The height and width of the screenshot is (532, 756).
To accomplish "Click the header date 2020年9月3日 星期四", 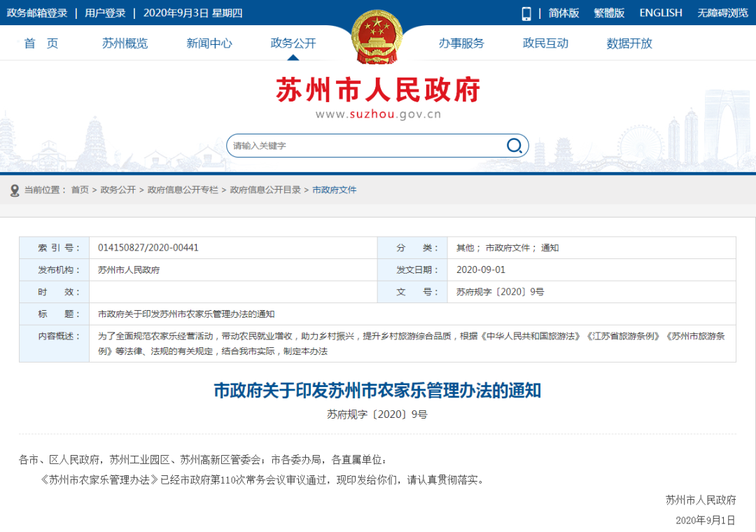I will 193,13.
